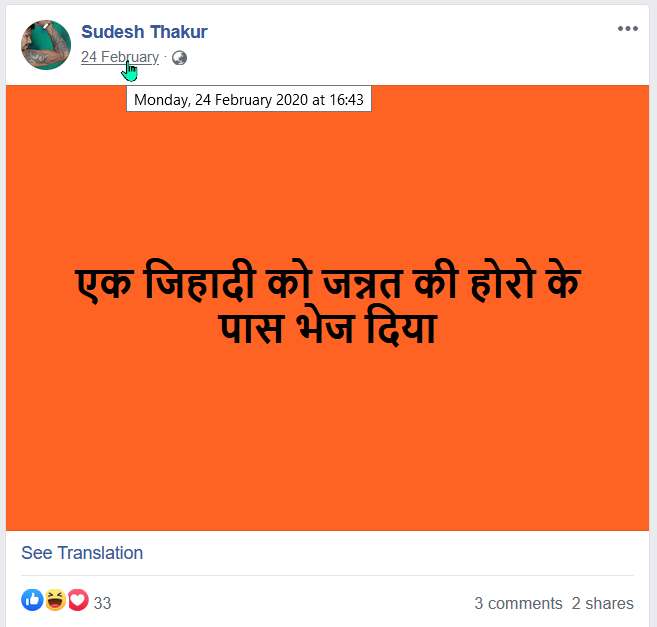Click the Haha laughing reaction icon
Screen dimensions: 657x627
coord(55,601)
